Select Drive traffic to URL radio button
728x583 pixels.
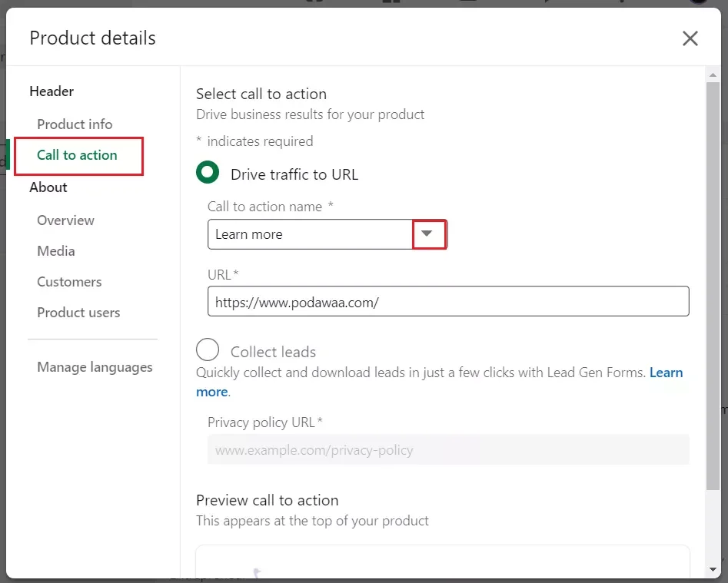(208, 173)
